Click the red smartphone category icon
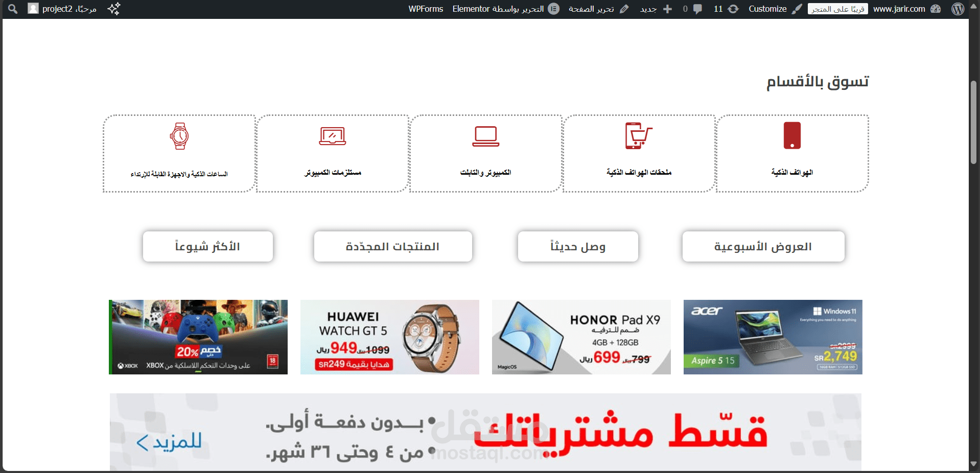Screen dimensions: 980x473 792,135
